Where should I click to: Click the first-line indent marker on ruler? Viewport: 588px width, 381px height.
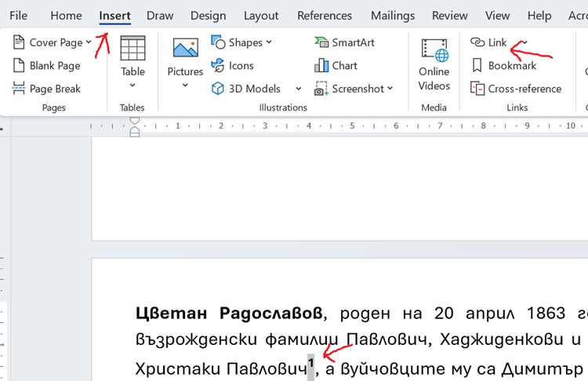[x=135, y=121]
